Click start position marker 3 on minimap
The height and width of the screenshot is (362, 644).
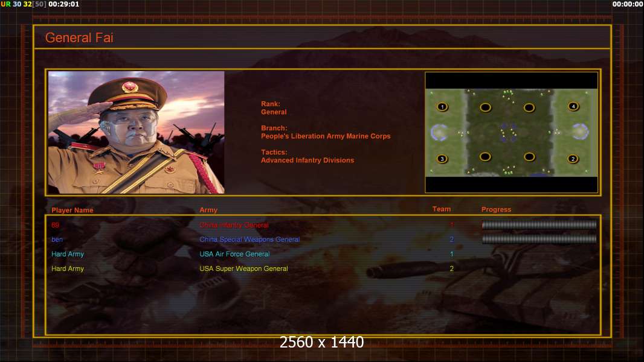[442, 159]
